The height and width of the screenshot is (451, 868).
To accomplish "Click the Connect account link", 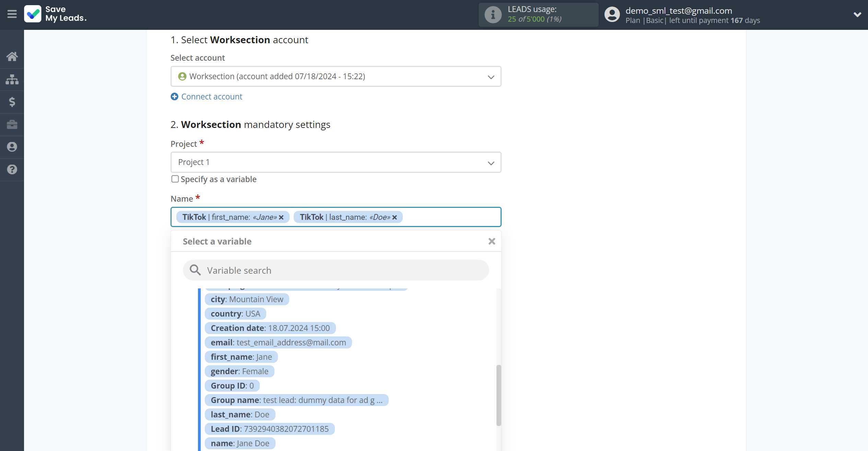I will pyautogui.click(x=212, y=97).
